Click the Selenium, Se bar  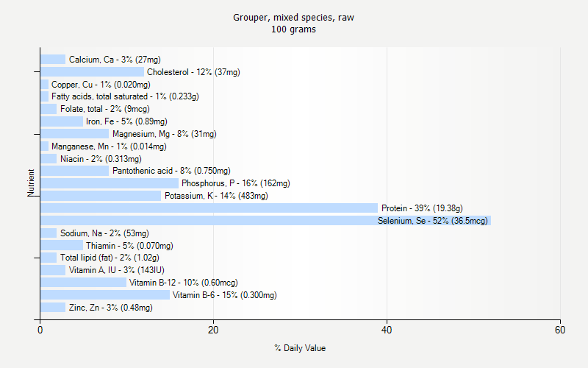tap(265, 221)
